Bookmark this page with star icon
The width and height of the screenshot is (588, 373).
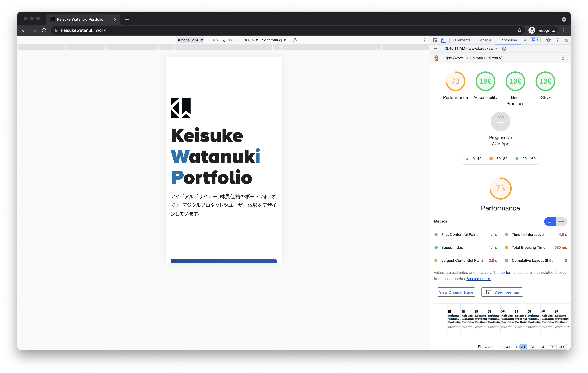pyautogui.click(x=519, y=30)
